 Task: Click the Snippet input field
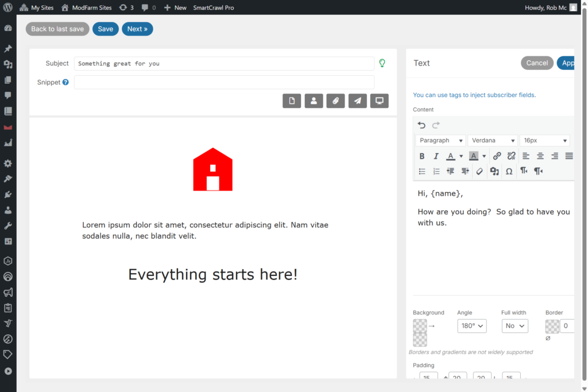tap(224, 82)
